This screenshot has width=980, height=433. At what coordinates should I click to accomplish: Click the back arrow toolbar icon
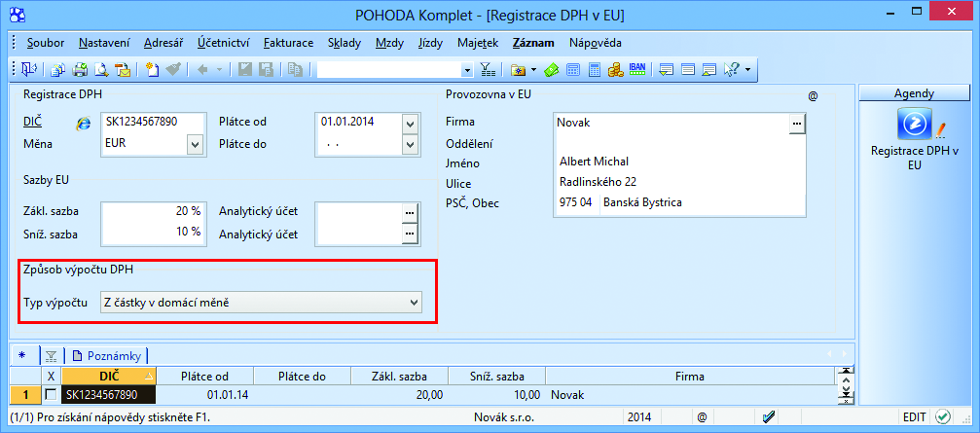pos(202,69)
